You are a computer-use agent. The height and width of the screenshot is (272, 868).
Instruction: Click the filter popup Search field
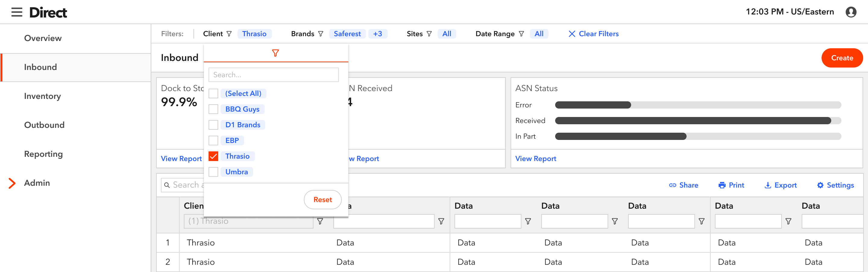(x=273, y=75)
